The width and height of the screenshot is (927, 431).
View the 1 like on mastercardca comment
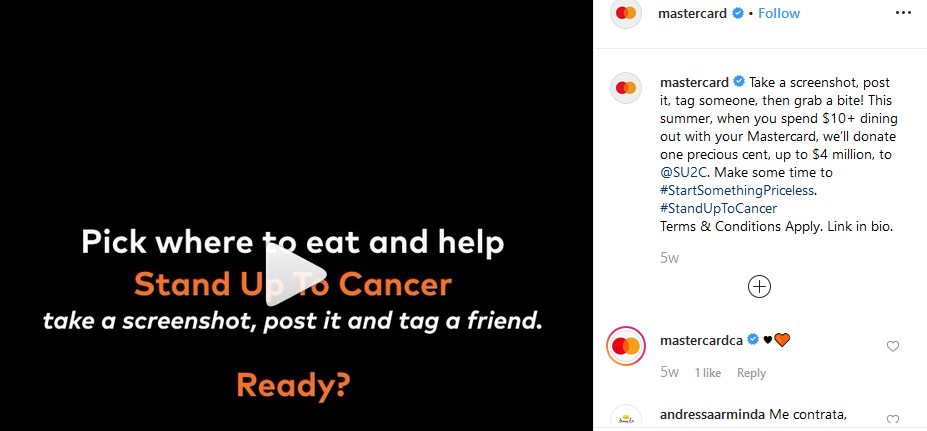pos(707,373)
